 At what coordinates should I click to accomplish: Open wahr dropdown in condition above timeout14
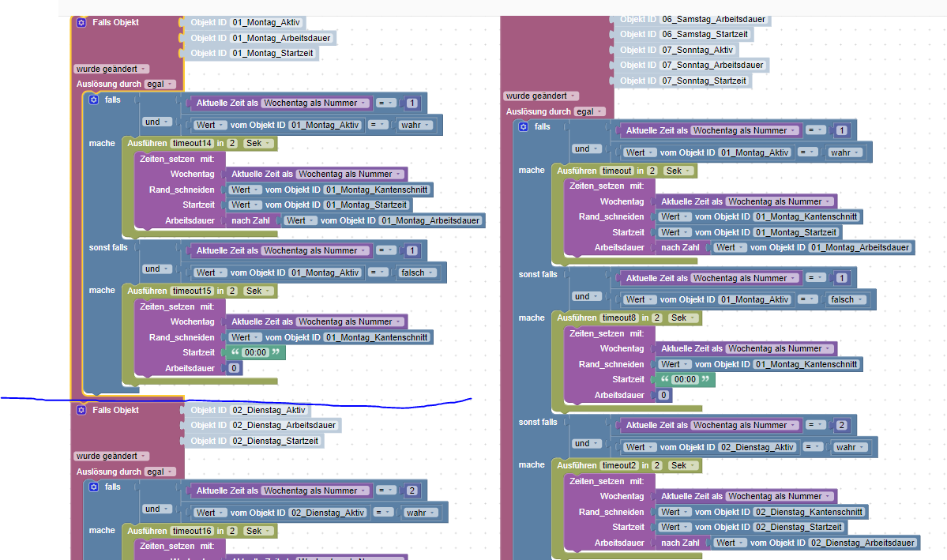(415, 125)
